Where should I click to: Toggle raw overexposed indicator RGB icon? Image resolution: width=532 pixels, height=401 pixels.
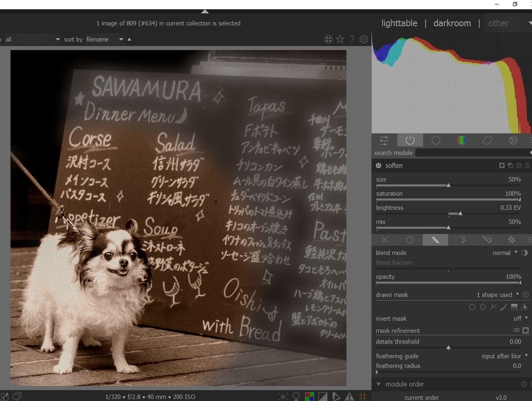pos(309,397)
